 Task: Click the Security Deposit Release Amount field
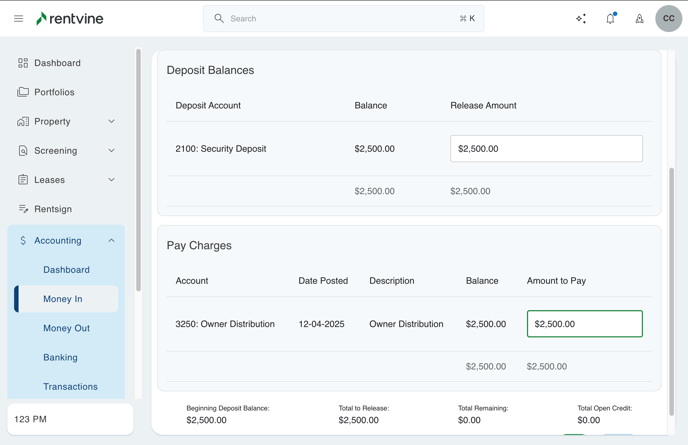[x=546, y=149]
